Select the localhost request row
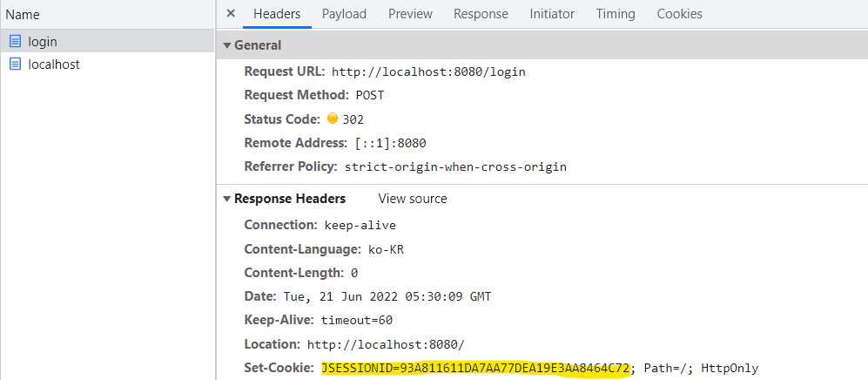 107,64
